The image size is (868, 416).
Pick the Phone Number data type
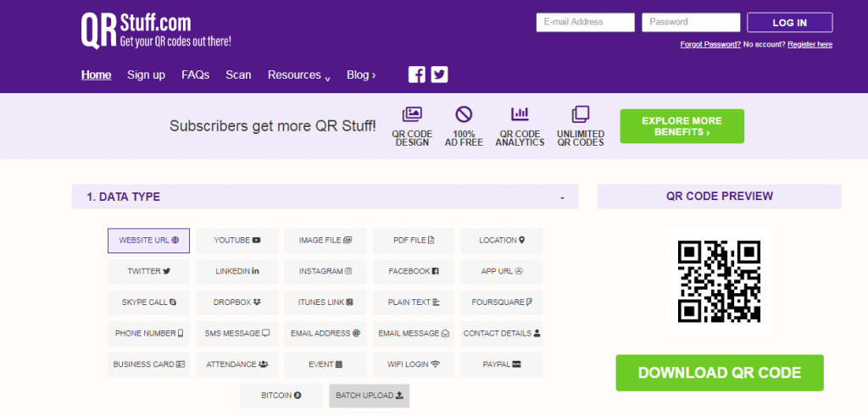click(149, 334)
